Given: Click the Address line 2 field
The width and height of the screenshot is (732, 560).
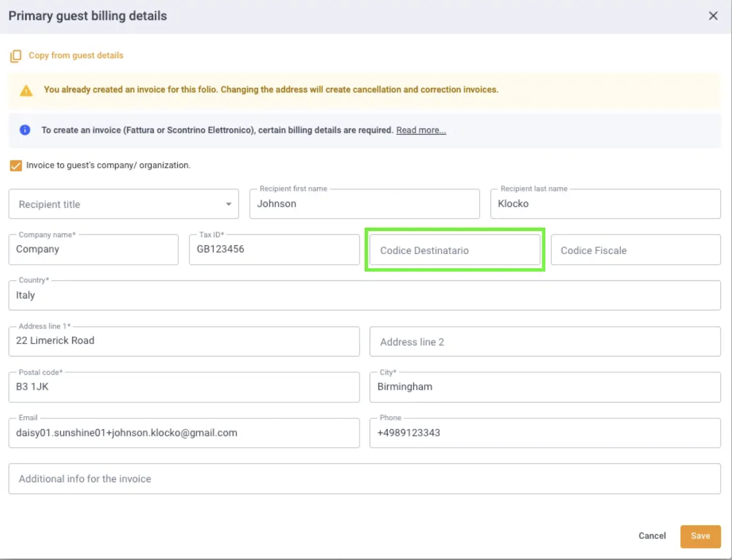Looking at the screenshot, I should (x=545, y=342).
